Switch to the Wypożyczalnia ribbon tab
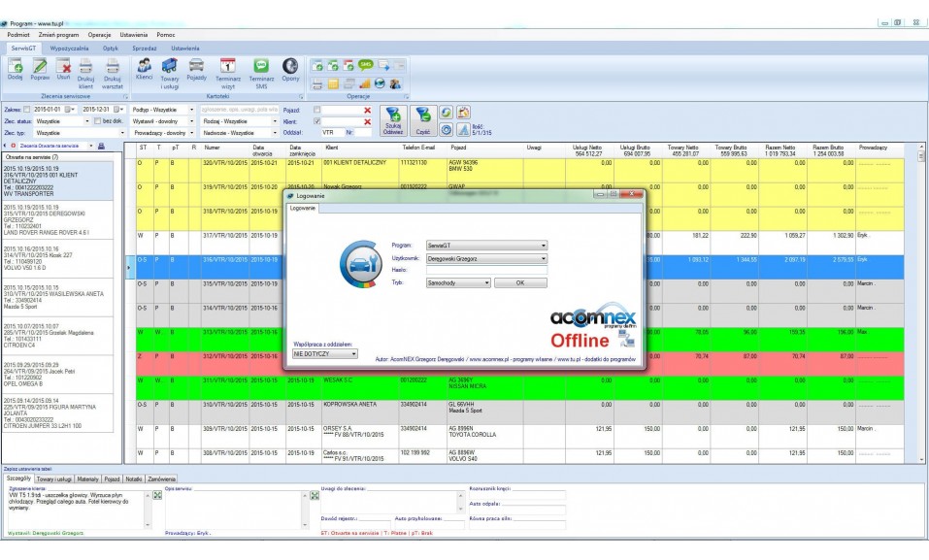Viewport: 929px width, 560px height. click(69, 48)
